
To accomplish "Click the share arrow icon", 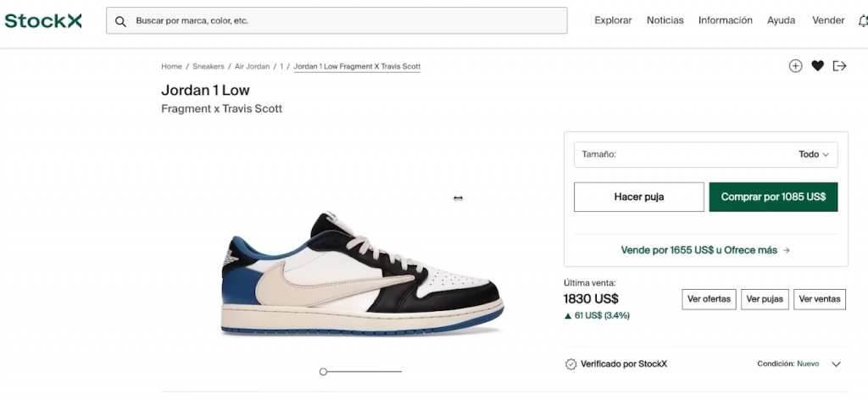I will coord(839,66).
